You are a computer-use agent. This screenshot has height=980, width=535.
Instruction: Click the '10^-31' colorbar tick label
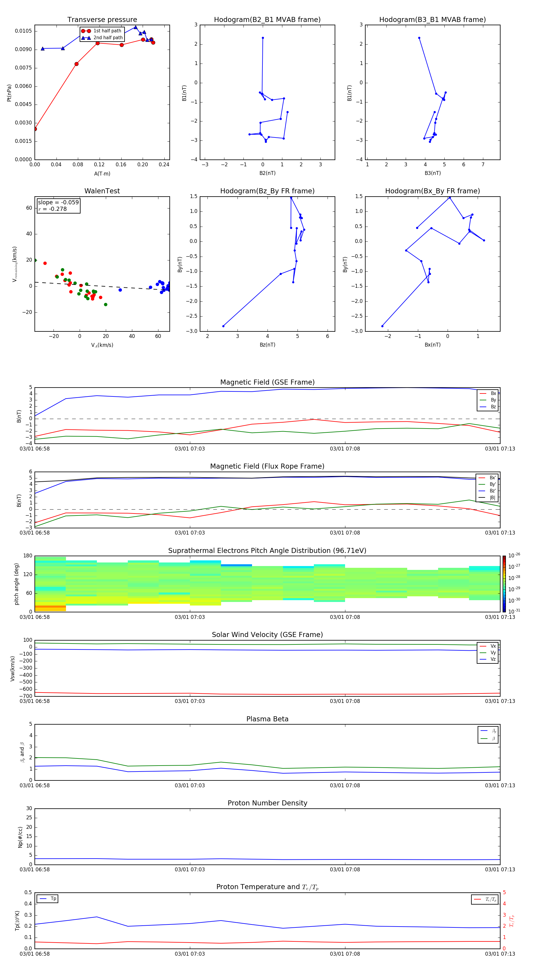514,611
